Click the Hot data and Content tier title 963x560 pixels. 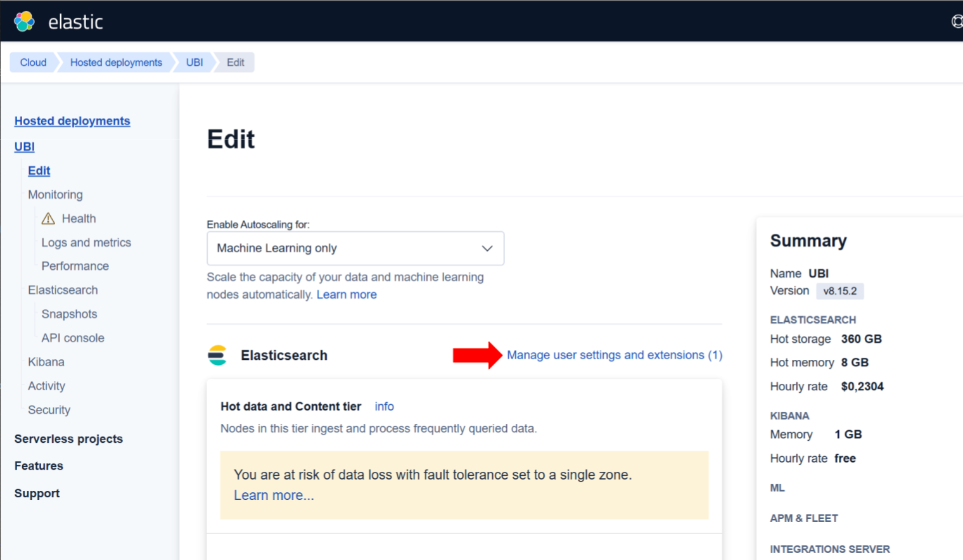(291, 407)
